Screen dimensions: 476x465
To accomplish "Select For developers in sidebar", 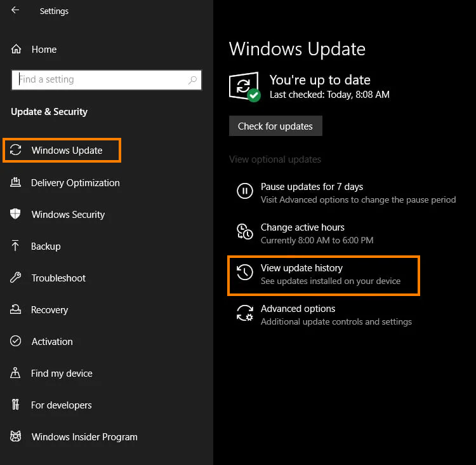I will 62,405.
